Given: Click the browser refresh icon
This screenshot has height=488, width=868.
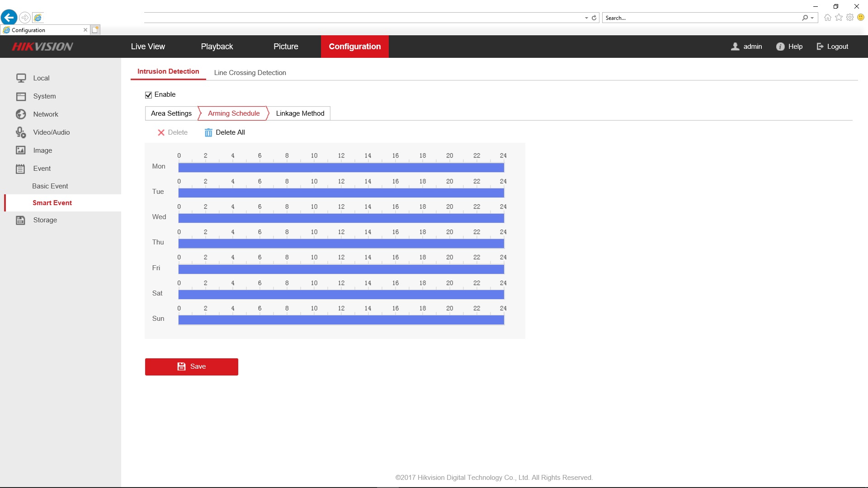Looking at the screenshot, I should pyautogui.click(x=594, y=18).
